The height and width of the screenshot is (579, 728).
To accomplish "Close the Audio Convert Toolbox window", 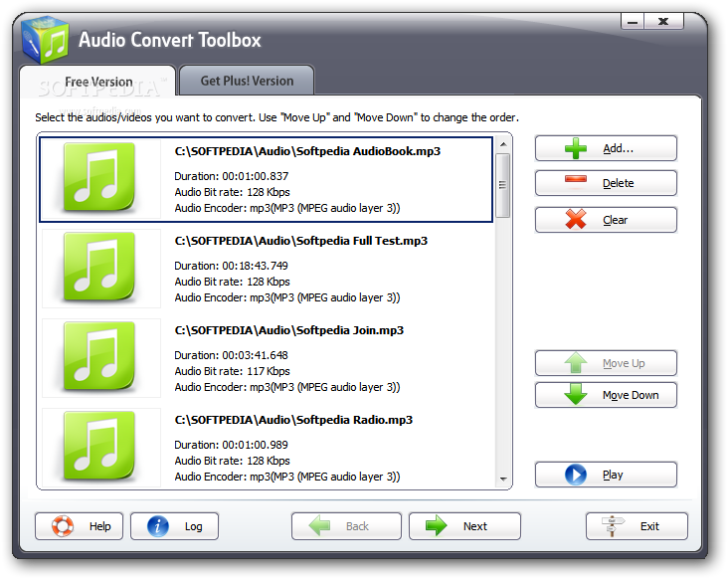I will pyautogui.click(x=663, y=21).
